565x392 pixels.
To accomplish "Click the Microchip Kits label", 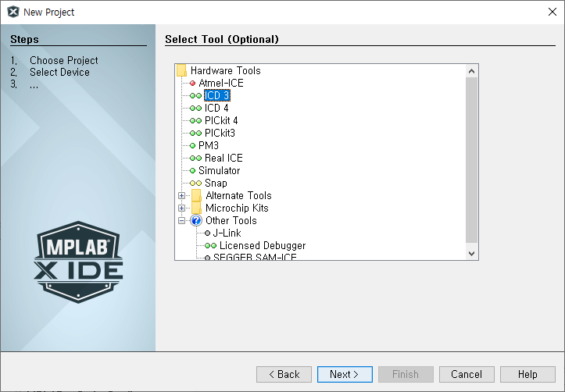I will tap(237, 208).
